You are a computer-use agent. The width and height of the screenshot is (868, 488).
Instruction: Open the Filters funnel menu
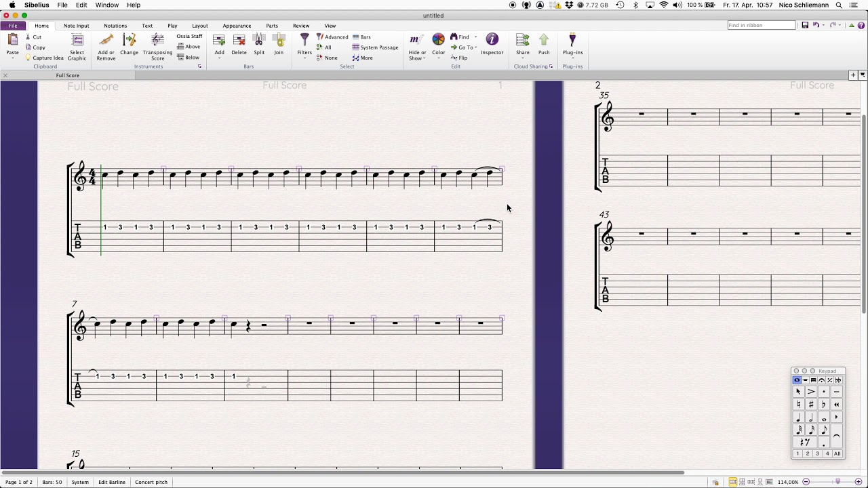(x=304, y=45)
